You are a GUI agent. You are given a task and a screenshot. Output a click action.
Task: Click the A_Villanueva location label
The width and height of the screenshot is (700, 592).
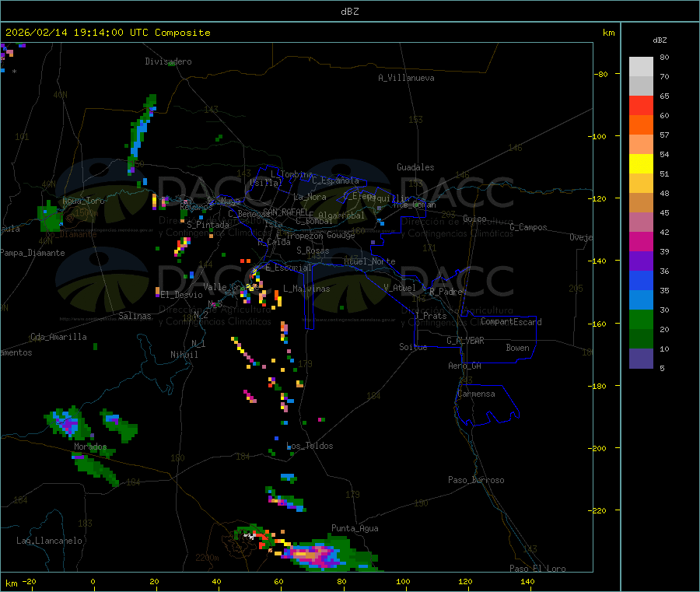point(406,78)
